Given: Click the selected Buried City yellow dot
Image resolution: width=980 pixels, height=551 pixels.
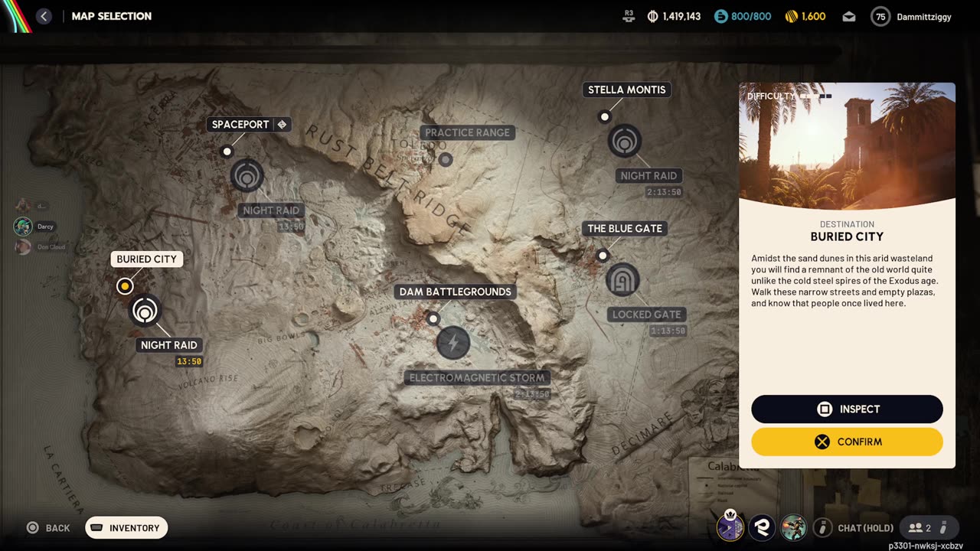Looking at the screenshot, I should [x=125, y=286].
